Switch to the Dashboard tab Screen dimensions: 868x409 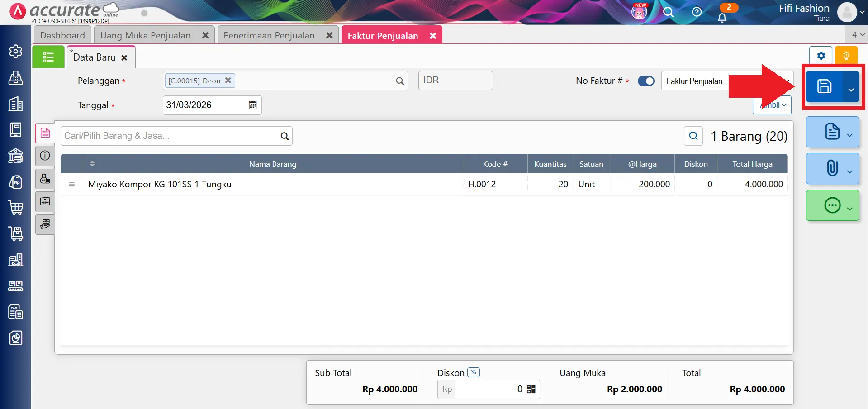point(62,35)
